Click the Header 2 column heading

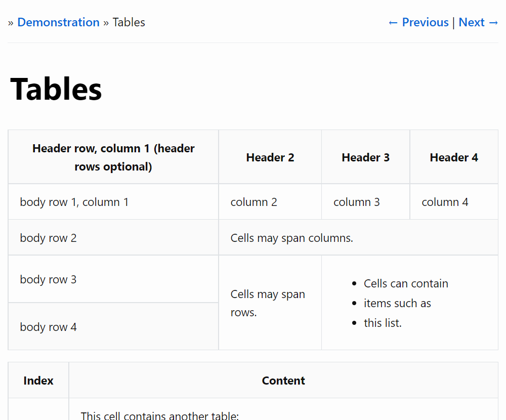click(x=270, y=157)
